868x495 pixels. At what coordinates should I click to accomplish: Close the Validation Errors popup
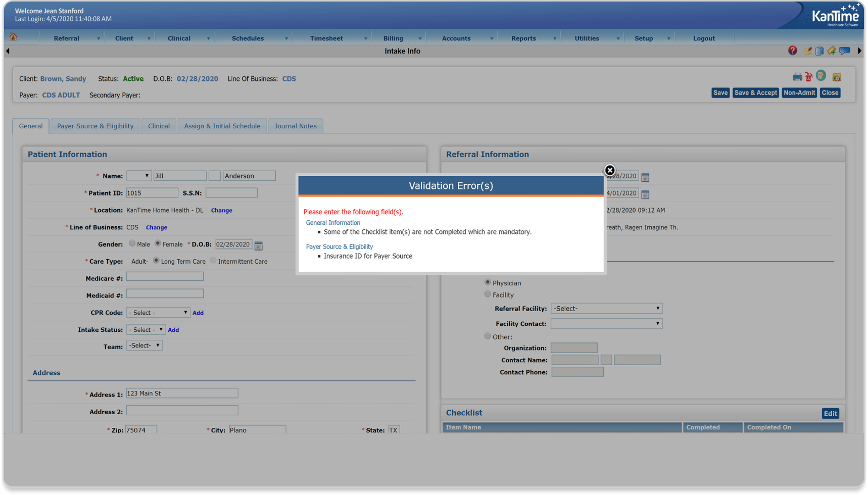pyautogui.click(x=610, y=170)
